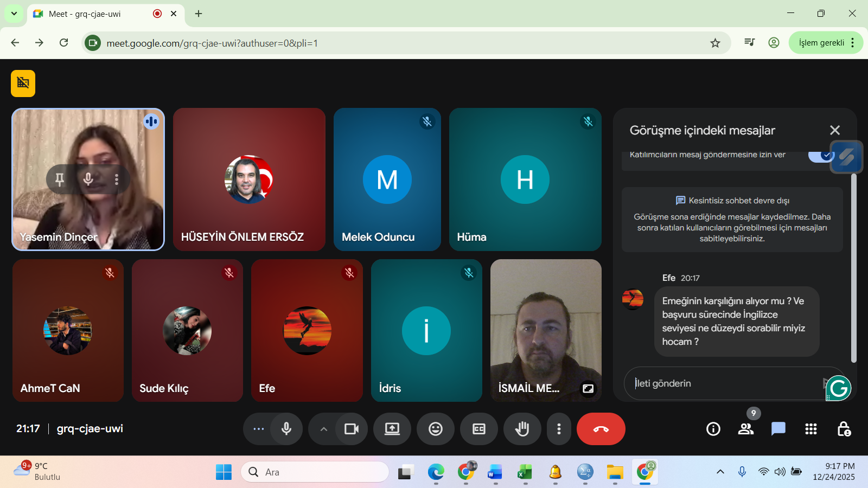This screenshot has width=868, height=488.
Task: Expand the video settings chevron arrow
Action: pos(323,429)
